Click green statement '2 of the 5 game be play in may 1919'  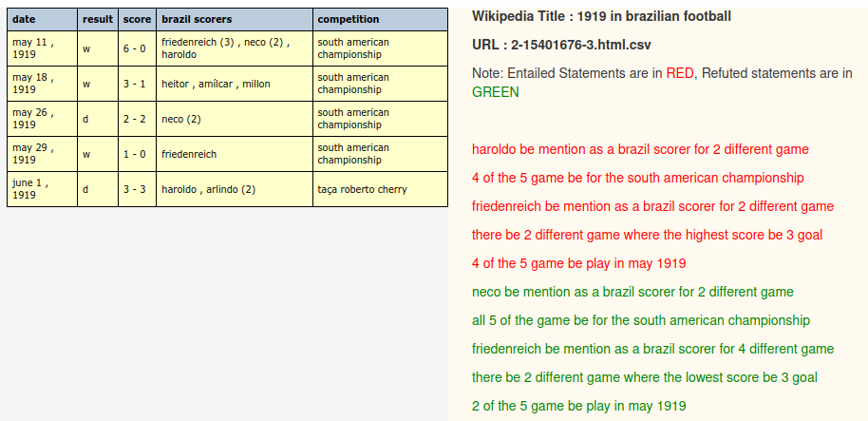pos(578,406)
